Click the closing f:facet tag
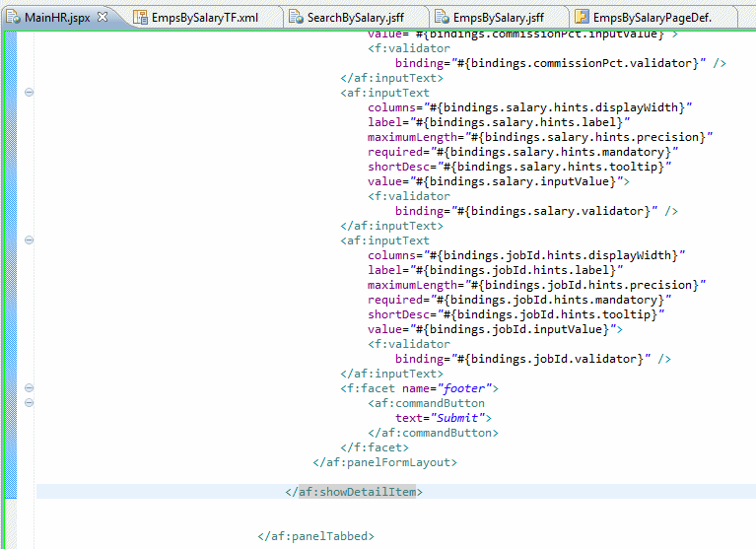 pyautogui.click(x=375, y=447)
